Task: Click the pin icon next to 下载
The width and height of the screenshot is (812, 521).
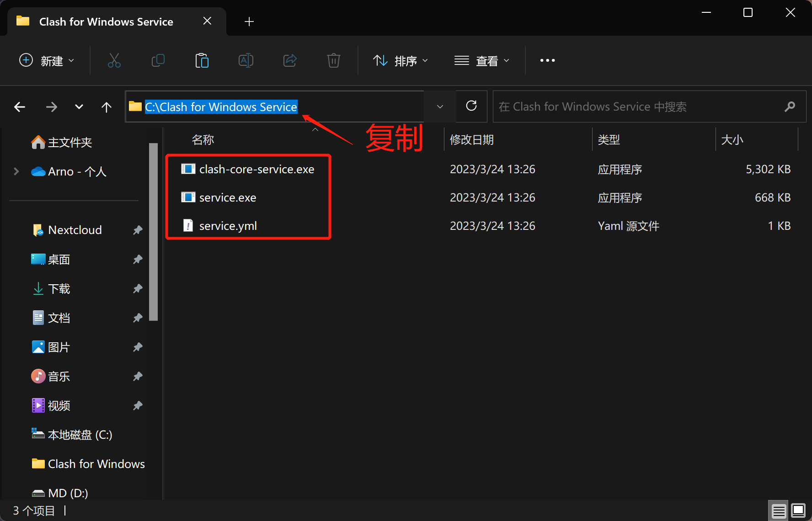Action: pyautogui.click(x=138, y=288)
